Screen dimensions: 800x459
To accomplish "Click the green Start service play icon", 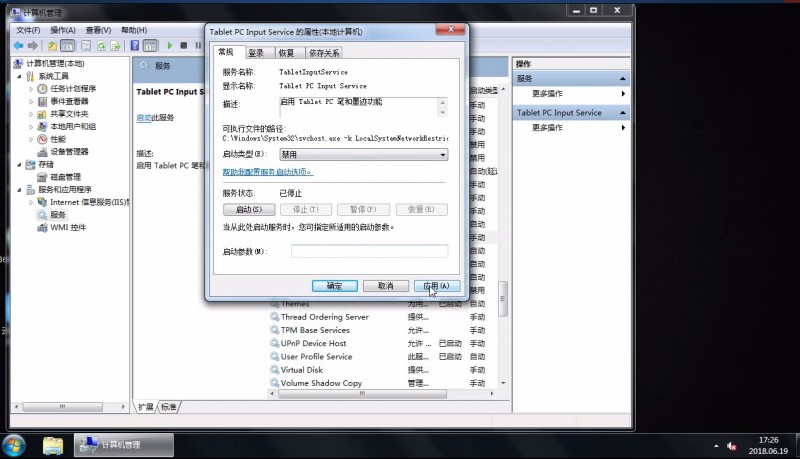I will pos(170,46).
